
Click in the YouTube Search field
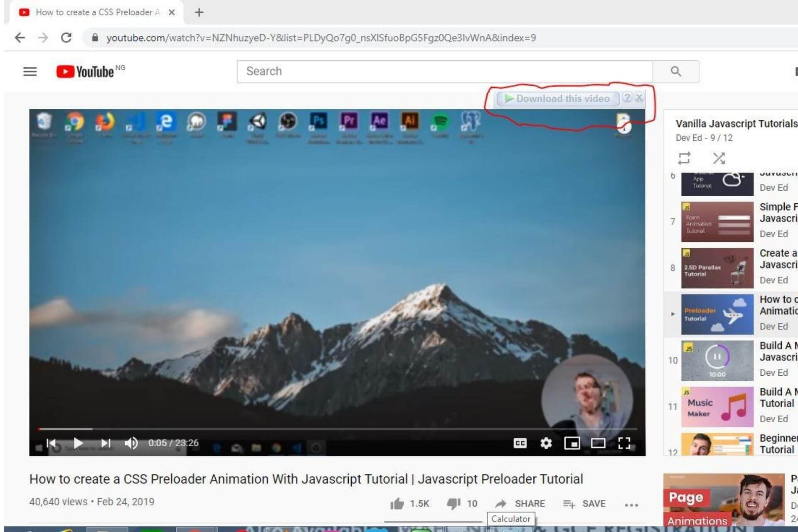pos(445,71)
